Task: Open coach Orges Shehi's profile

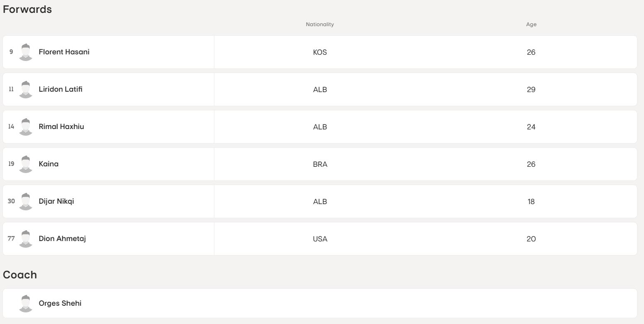Action: pos(60,303)
